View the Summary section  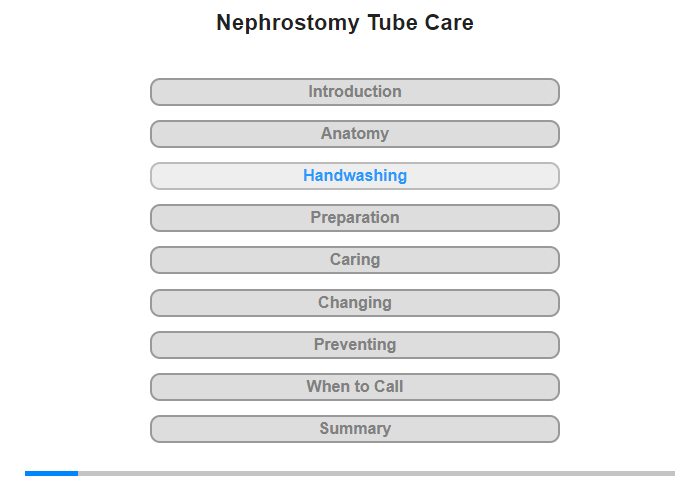click(354, 429)
